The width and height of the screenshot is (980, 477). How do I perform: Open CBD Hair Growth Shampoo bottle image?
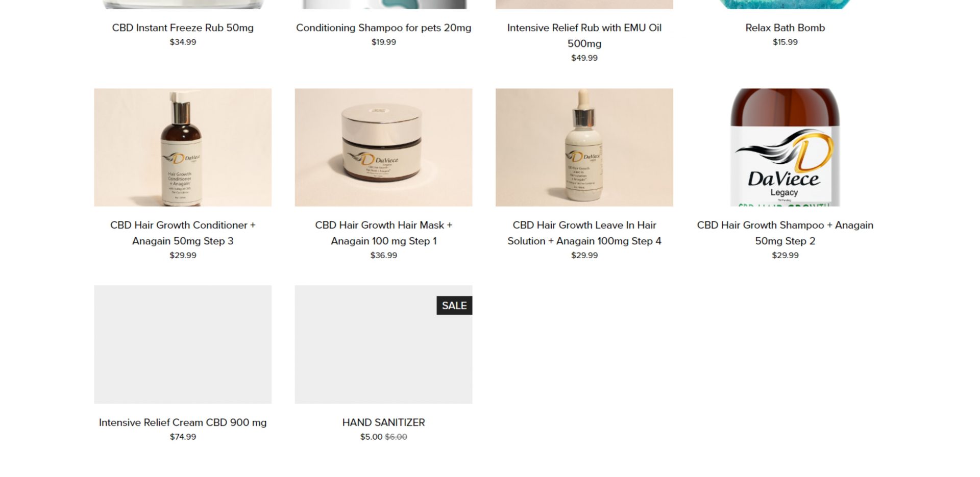click(x=785, y=147)
